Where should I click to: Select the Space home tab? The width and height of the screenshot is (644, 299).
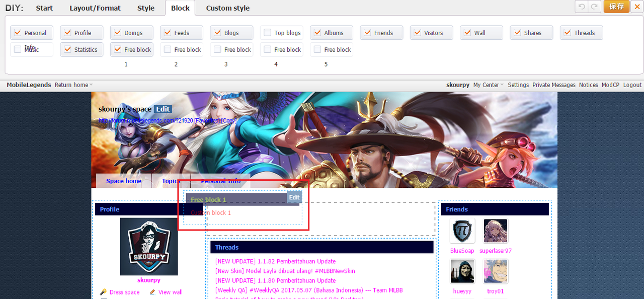click(124, 181)
